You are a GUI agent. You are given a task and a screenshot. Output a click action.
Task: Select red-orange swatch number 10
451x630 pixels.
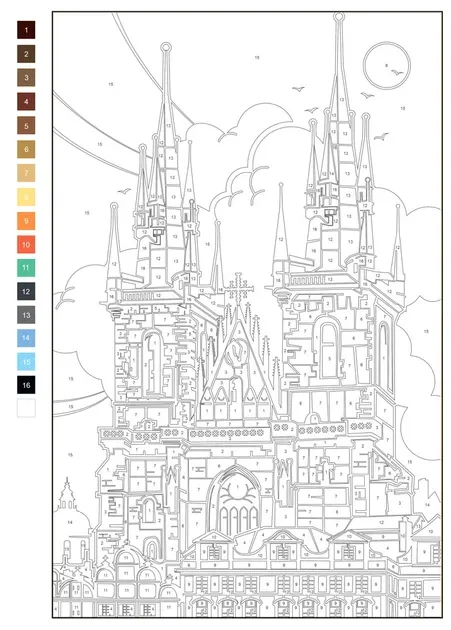pyautogui.click(x=26, y=244)
